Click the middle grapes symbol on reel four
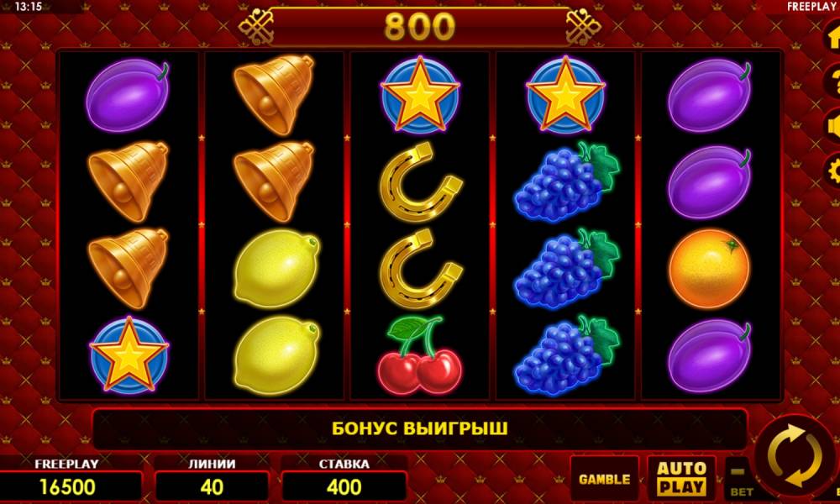The width and height of the screenshot is (840, 504). 566,269
